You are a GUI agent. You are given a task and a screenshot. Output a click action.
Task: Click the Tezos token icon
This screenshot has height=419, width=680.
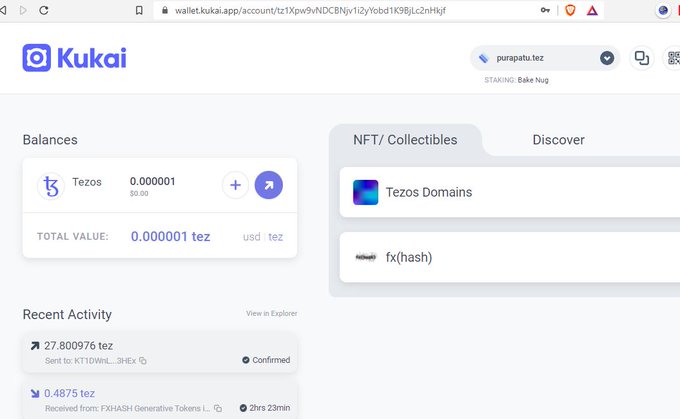point(51,186)
